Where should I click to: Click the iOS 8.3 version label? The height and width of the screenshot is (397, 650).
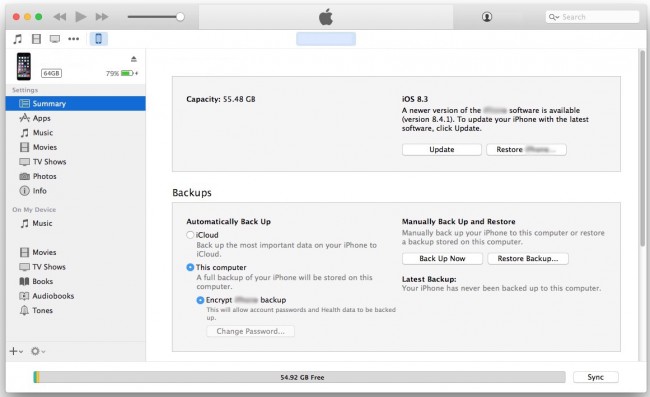(x=415, y=99)
